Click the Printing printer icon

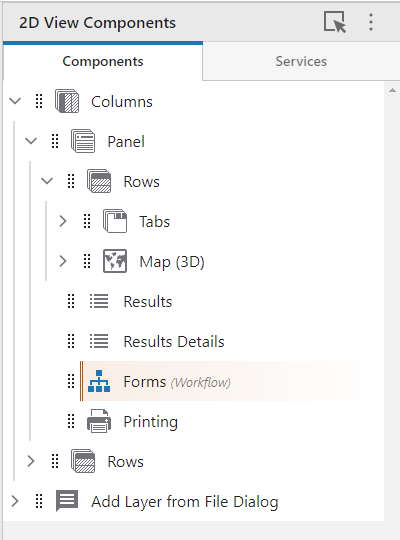(99, 421)
